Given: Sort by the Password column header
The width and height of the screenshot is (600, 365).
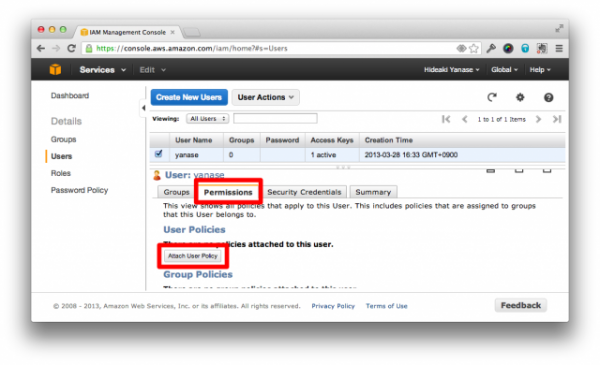Looking at the screenshot, I should (x=282, y=140).
